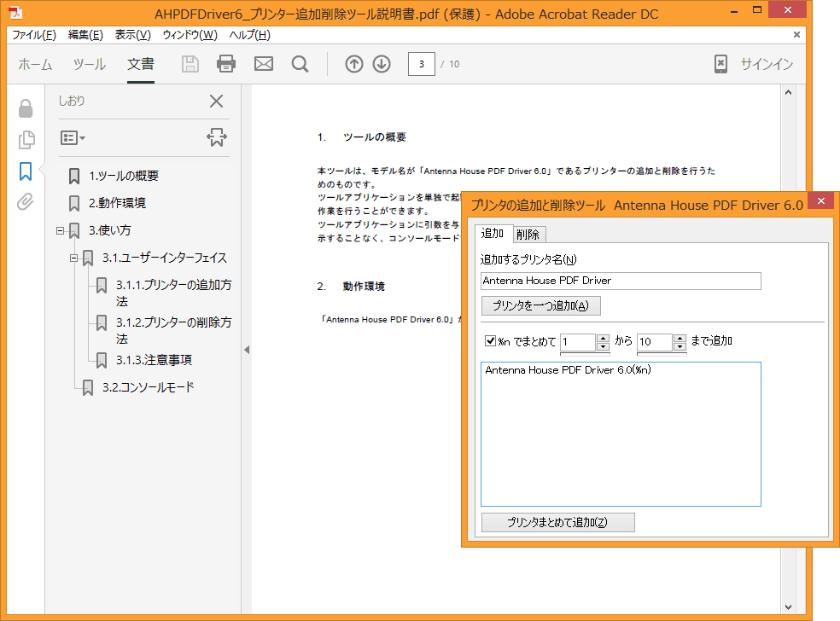Switch to the ツール tab
Image resolution: width=840 pixels, height=621 pixels.
point(90,64)
